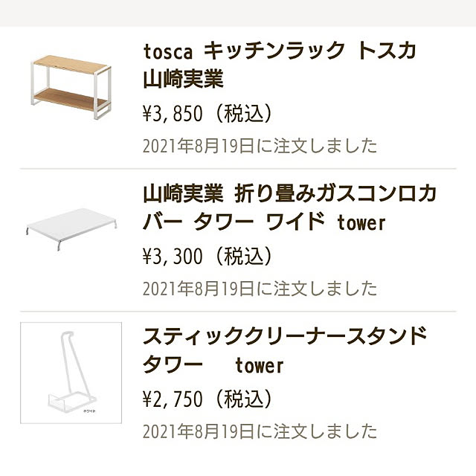The height and width of the screenshot is (476, 476).
Task: Click the tosca rack order date text
Action: tap(260, 146)
